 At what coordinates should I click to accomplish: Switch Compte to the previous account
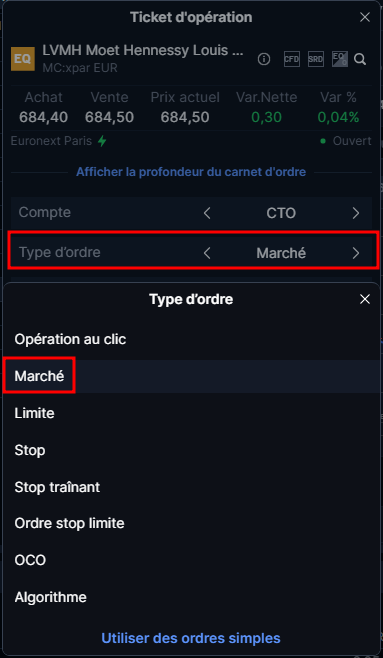(207, 213)
